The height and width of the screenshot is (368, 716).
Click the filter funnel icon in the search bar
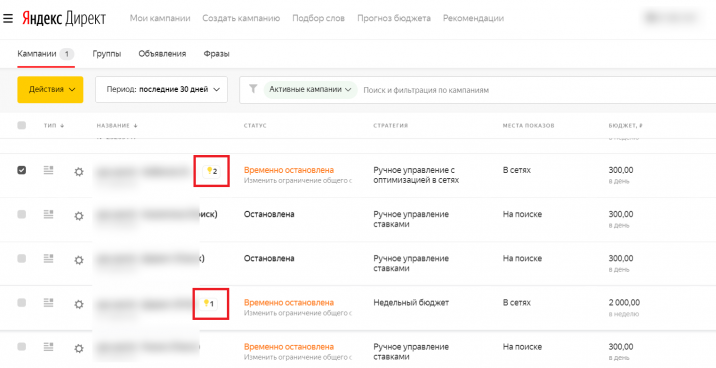click(253, 89)
